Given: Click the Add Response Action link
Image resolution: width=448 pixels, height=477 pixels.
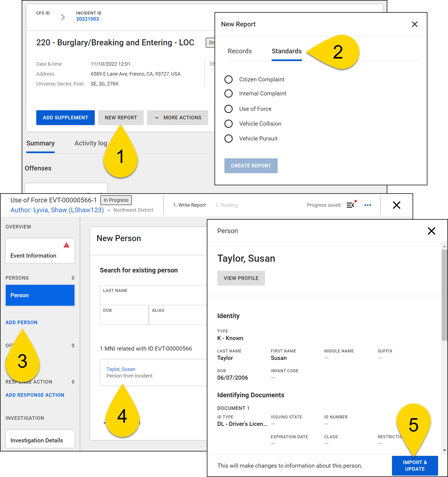Looking at the screenshot, I should [x=35, y=395].
